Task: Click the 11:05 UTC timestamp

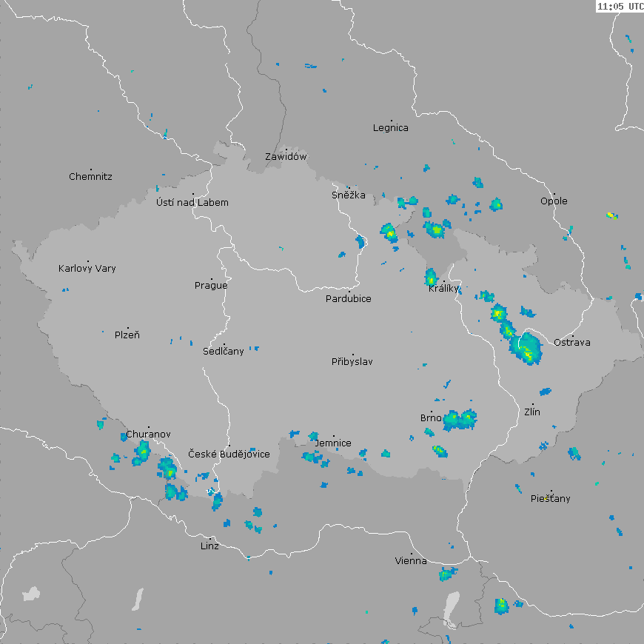Action: (620, 6)
